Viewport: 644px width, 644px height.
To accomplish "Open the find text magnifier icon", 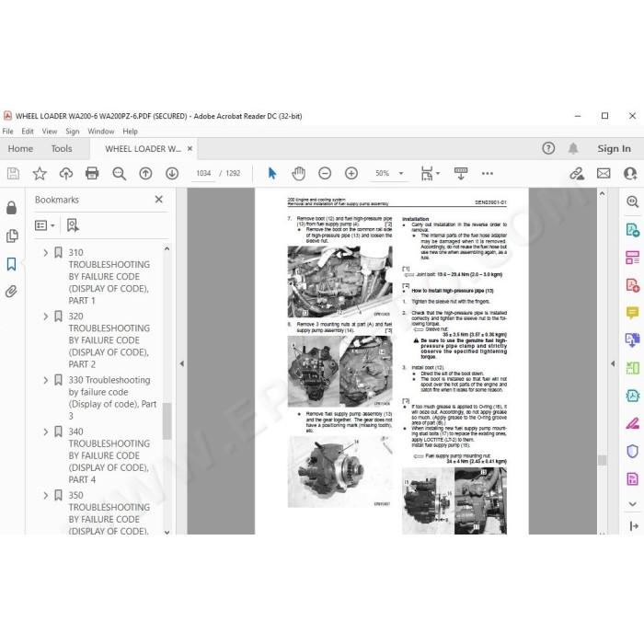I will pyautogui.click(x=119, y=173).
